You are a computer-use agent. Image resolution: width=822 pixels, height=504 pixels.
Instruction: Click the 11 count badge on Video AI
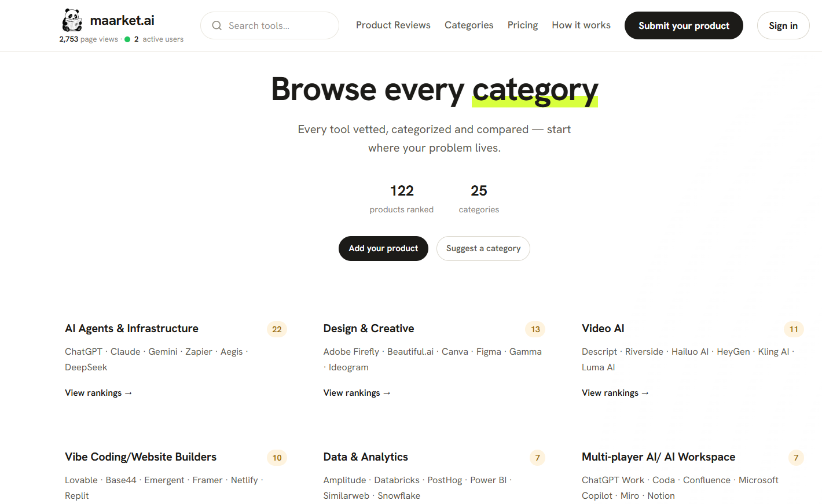[x=794, y=329]
